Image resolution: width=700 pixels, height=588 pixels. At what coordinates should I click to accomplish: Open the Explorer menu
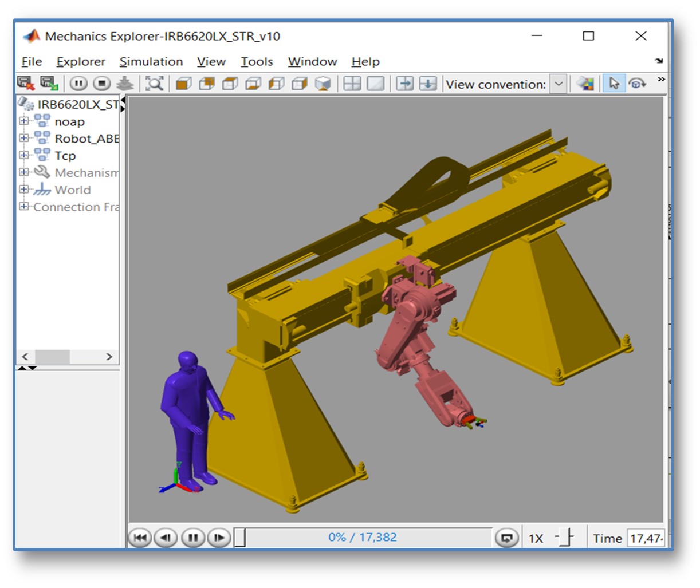(x=81, y=61)
